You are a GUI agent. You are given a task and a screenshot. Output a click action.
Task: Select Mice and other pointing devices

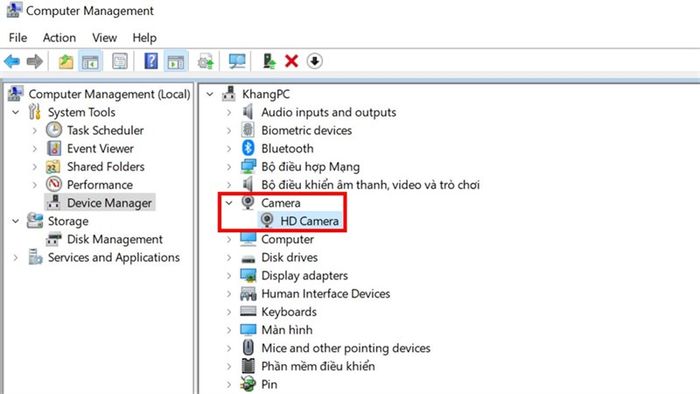[x=346, y=348]
